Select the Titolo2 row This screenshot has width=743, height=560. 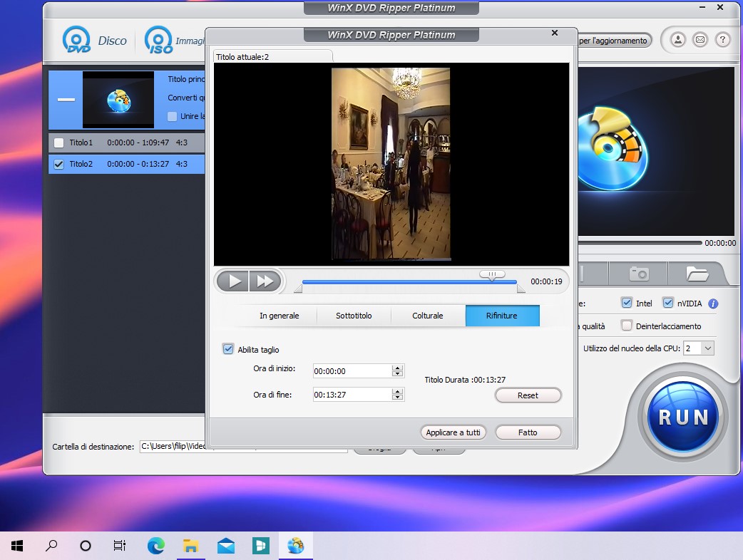click(126, 165)
